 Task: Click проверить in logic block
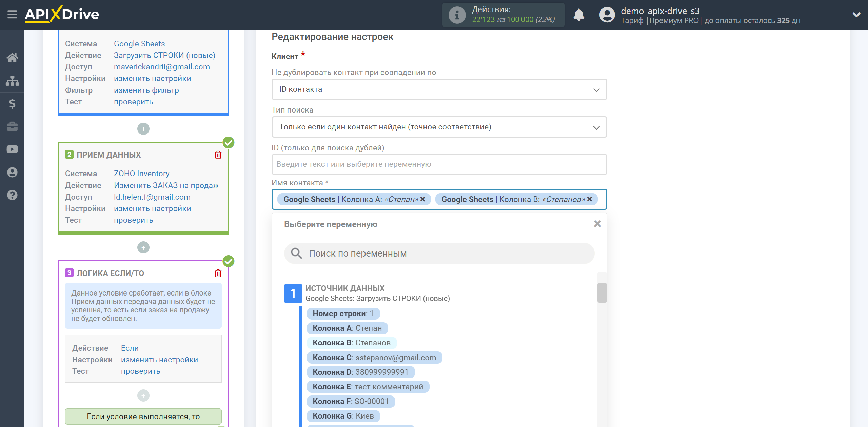point(140,371)
